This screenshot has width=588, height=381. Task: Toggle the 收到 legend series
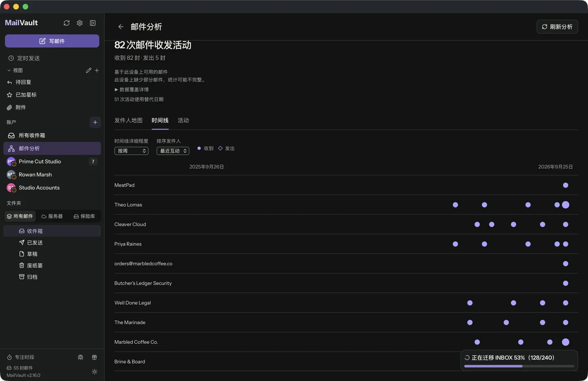[205, 148]
